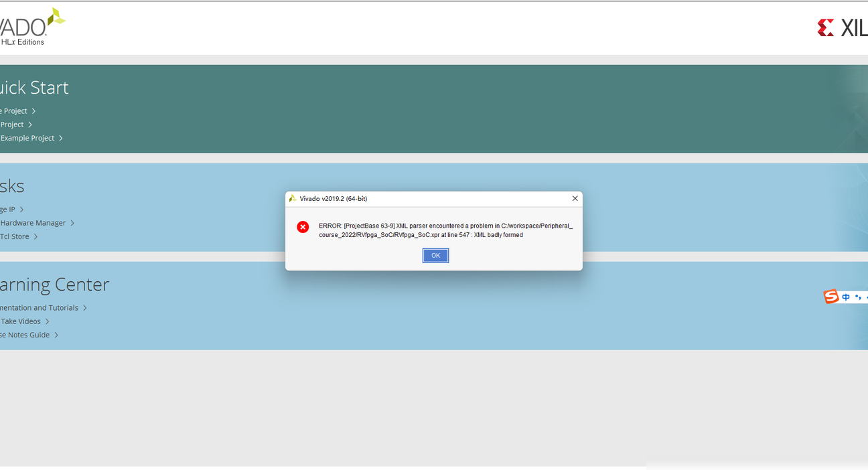Click chevron next to Tcl Store
This screenshot has width=868, height=470.
click(x=35, y=236)
